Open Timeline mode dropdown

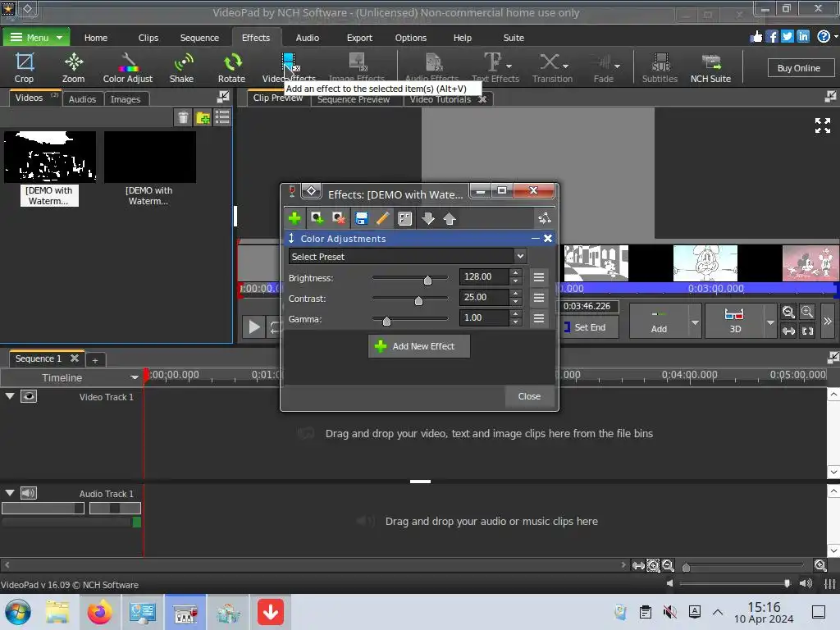click(134, 377)
